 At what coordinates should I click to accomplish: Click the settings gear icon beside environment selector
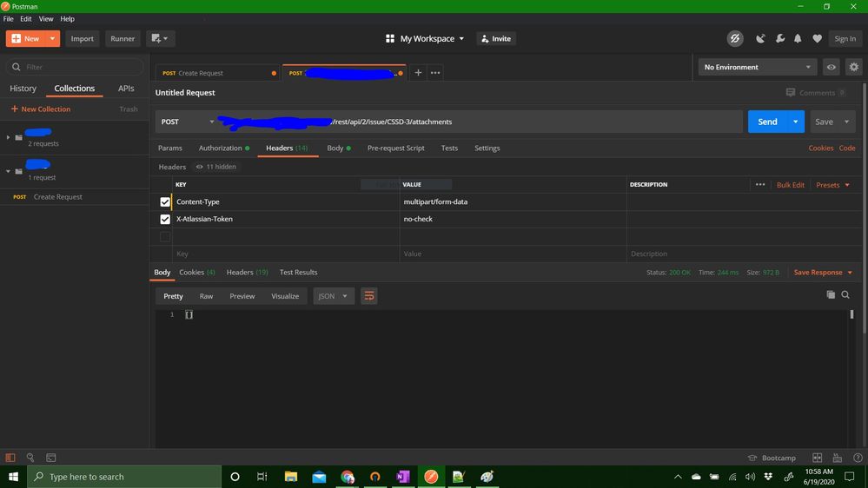click(853, 67)
